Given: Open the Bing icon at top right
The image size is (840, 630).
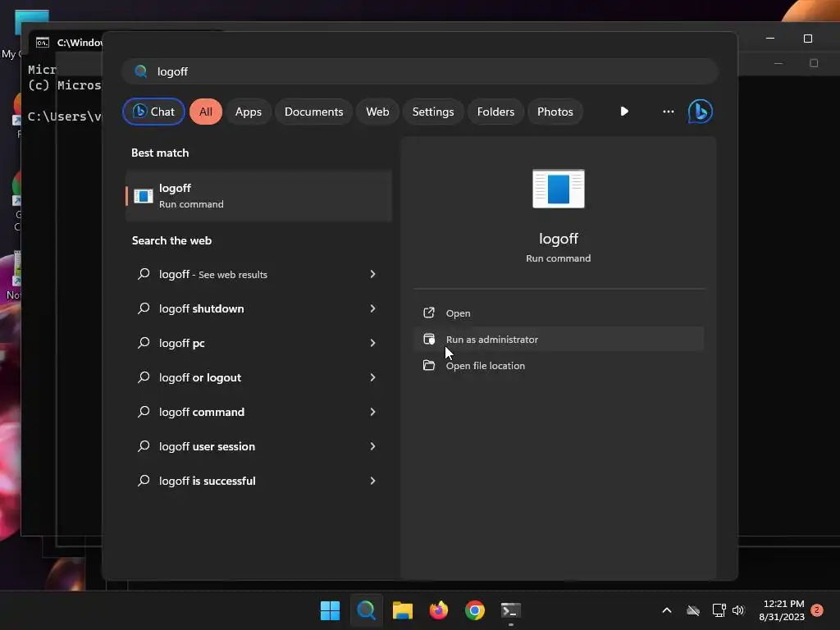Looking at the screenshot, I should [701, 112].
